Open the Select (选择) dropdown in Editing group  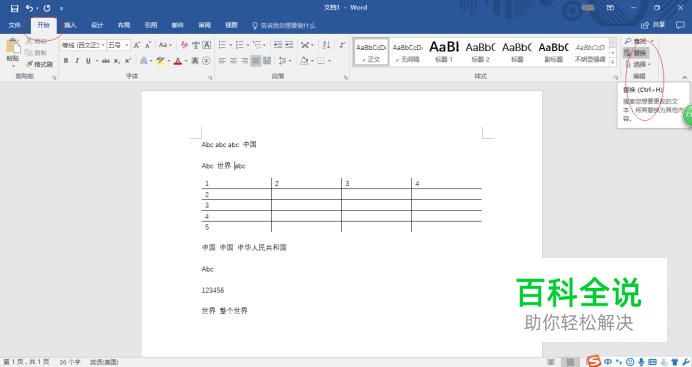[638, 64]
